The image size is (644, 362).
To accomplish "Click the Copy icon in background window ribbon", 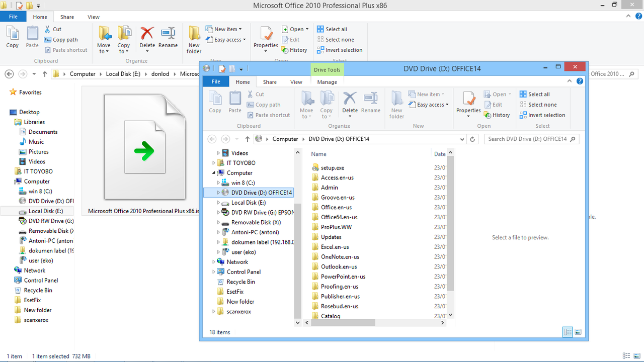I will click(13, 34).
